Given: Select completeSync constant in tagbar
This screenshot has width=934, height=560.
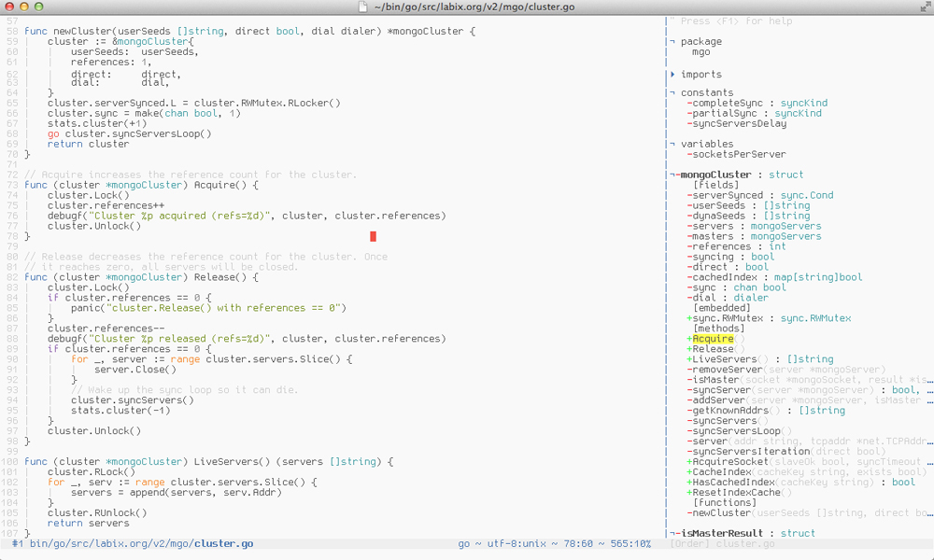Looking at the screenshot, I should point(728,103).
